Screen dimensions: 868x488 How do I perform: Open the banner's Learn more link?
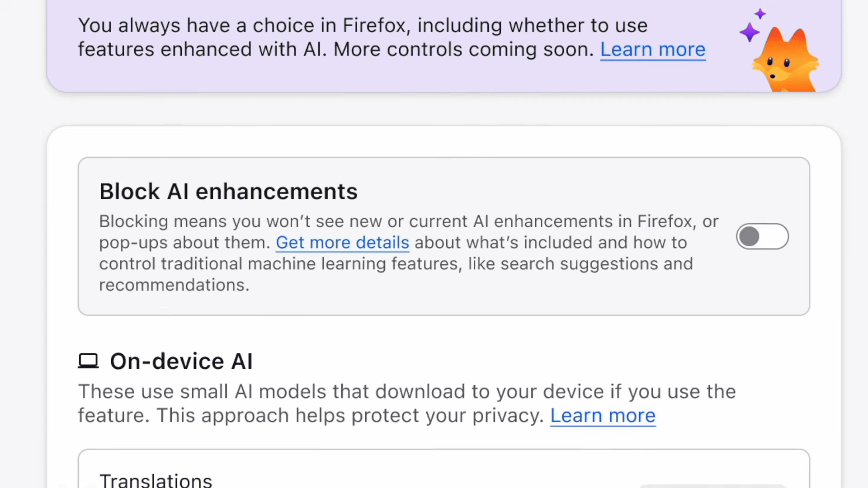[652, 49]
